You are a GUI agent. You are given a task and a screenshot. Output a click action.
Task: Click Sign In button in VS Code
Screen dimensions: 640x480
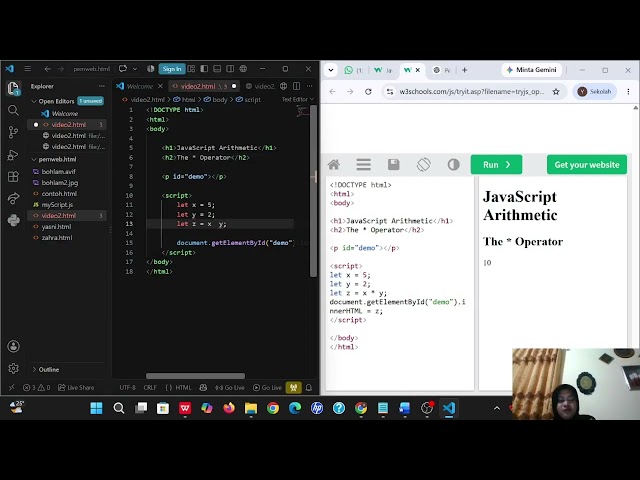click(172, 69)
